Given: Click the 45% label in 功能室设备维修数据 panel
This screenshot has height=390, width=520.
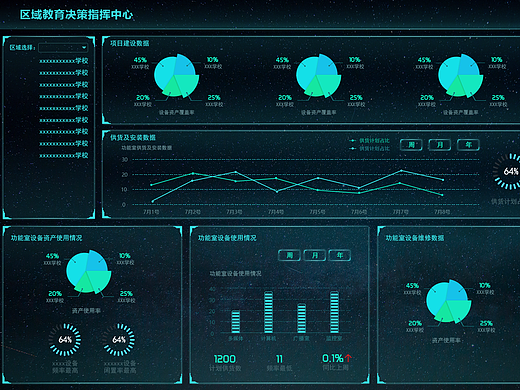Looking at the screenshot, I should click(x=412, y=286).
